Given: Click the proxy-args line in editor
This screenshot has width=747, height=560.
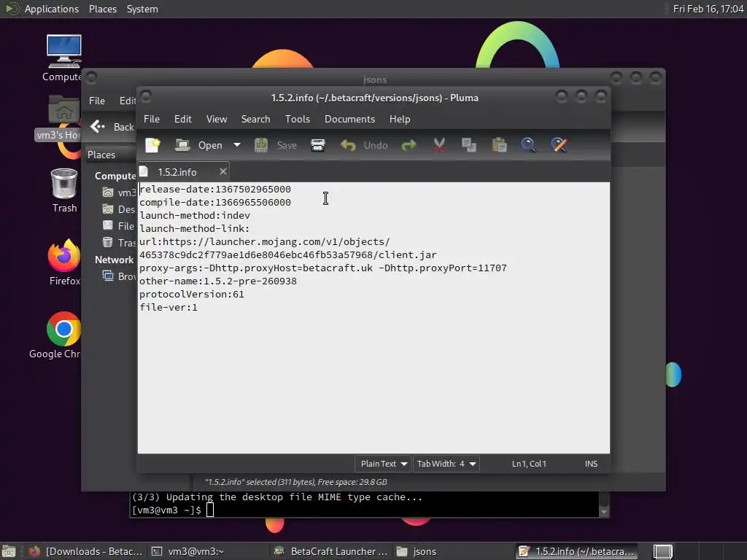Looking at the screenshot, I should (x=323, y=268).
